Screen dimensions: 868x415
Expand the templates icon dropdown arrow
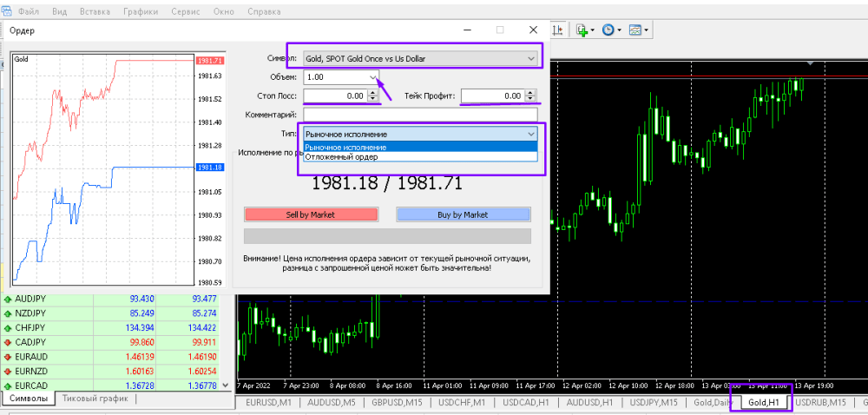tap(646, 30)
